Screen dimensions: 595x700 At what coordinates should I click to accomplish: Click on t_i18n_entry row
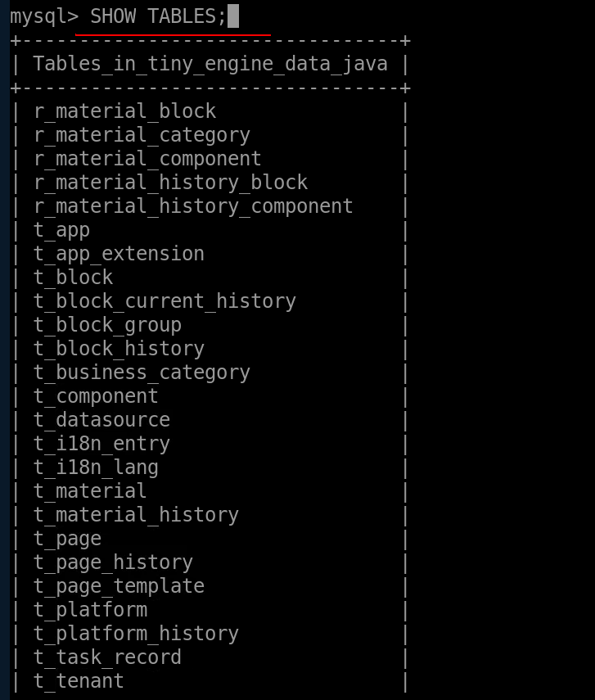(101, 444)
